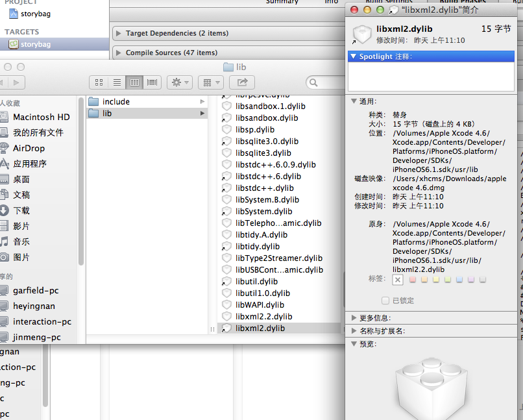Clear the label with the X swatch
The width and height of the screenshot is (523, 420).
pos(398,280)
